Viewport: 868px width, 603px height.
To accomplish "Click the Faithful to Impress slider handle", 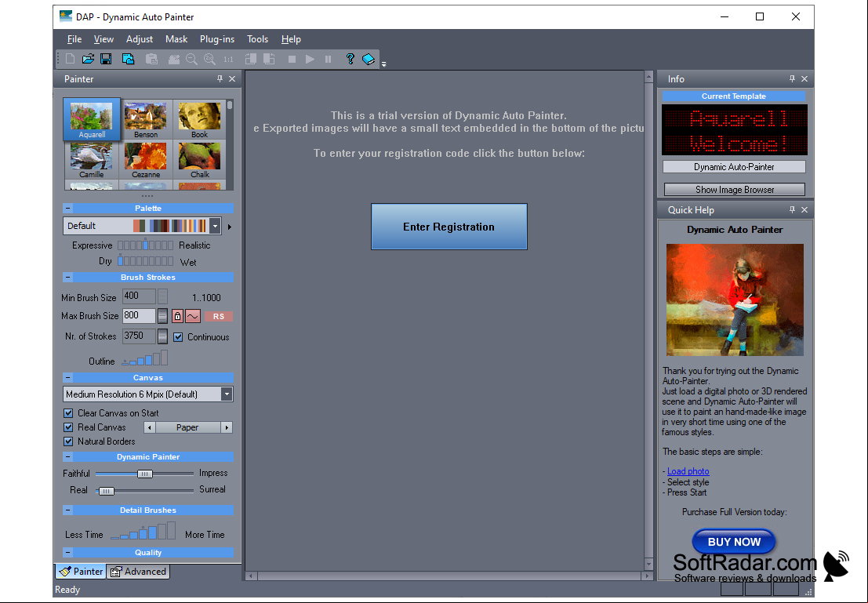I will 144,474.
